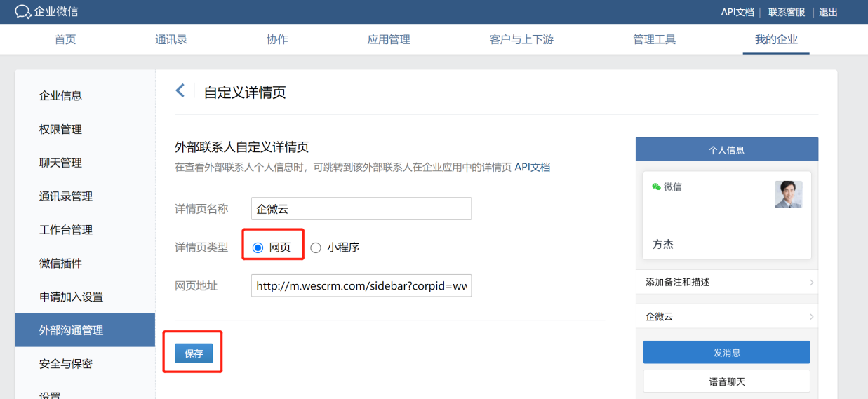Click the WeChat icon in preview card
The width and height of the screenshot is (868, 399).
(656, 187)
